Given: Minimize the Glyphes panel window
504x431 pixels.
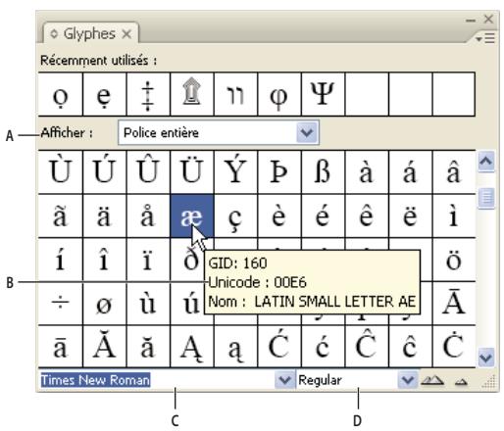Looking at the screenshot, I should [471, 21].
